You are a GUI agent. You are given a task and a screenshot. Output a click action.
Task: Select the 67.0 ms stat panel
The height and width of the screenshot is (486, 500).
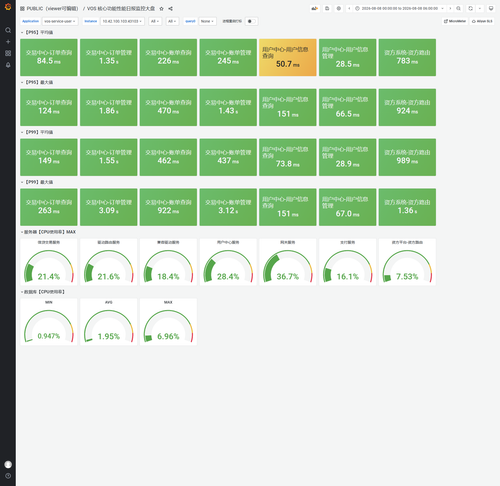348,207
